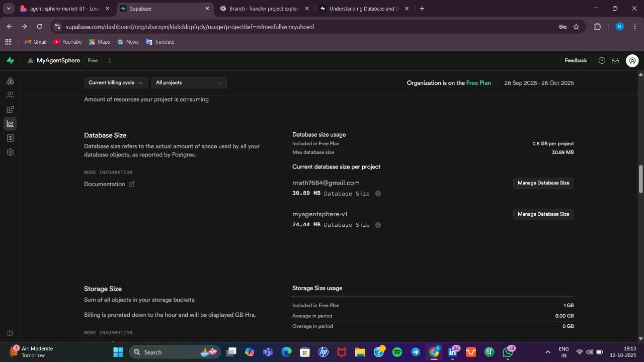Bookmark this page with the star icon

point(576,27)
